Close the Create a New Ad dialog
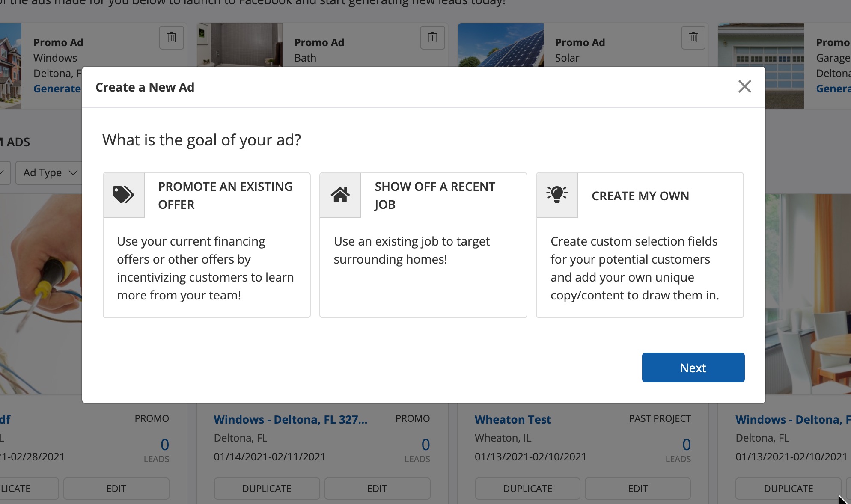Image resolution: width=851 pixels, height=504 pixels. (744, 87)
